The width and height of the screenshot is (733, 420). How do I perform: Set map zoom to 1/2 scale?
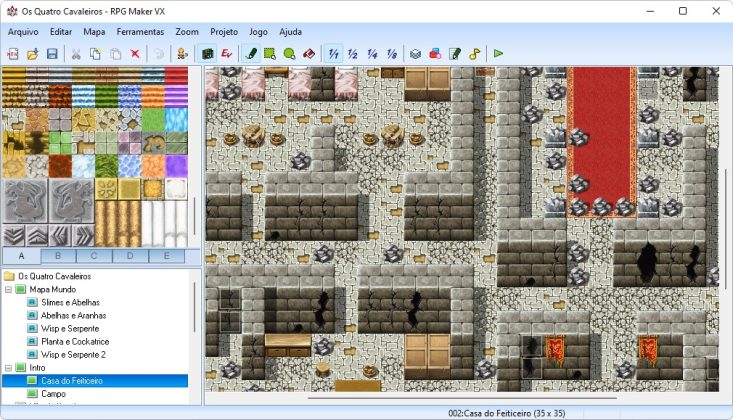coord(352,54)
